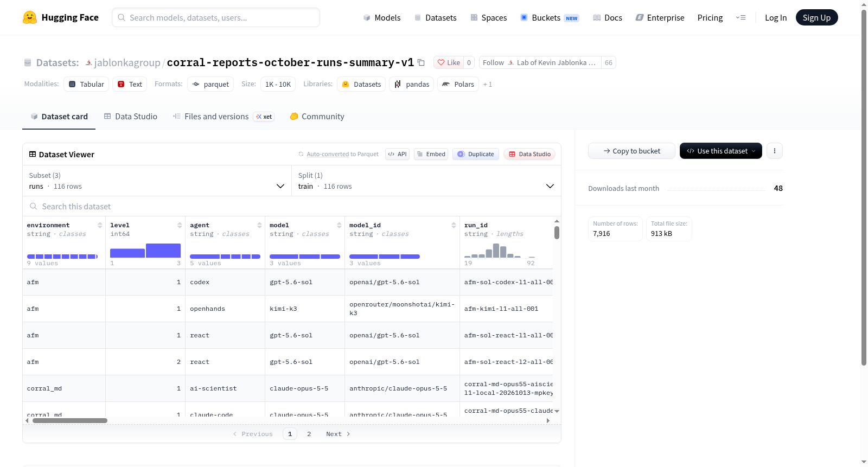
Task: Focus the main search models field
Action: point(216,17)
